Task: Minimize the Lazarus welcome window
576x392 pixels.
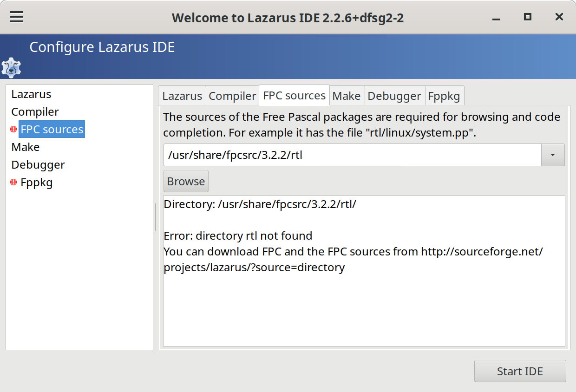Action: [x=496, y=18]
